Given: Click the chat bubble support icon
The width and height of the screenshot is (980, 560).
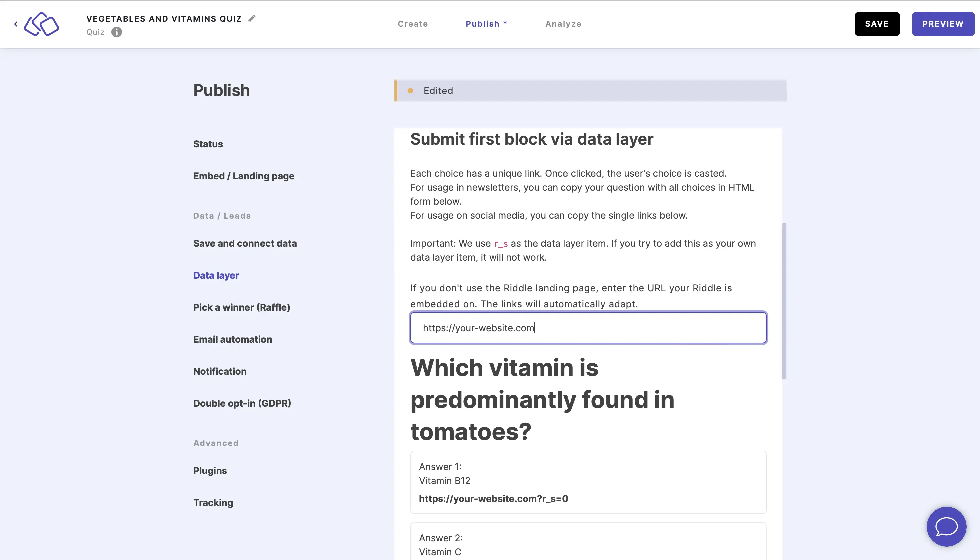Looking at the screenshot, I should point(947,527).
